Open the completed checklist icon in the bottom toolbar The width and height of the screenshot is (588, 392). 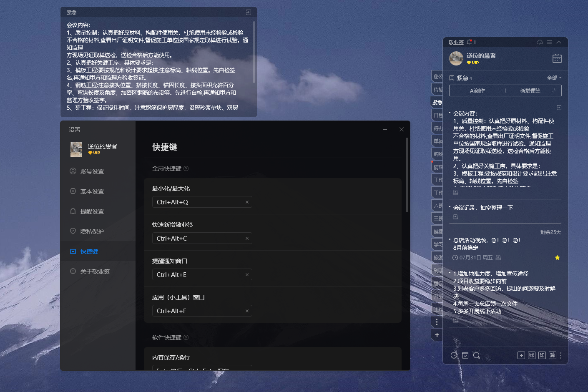(x=465, y=355)
